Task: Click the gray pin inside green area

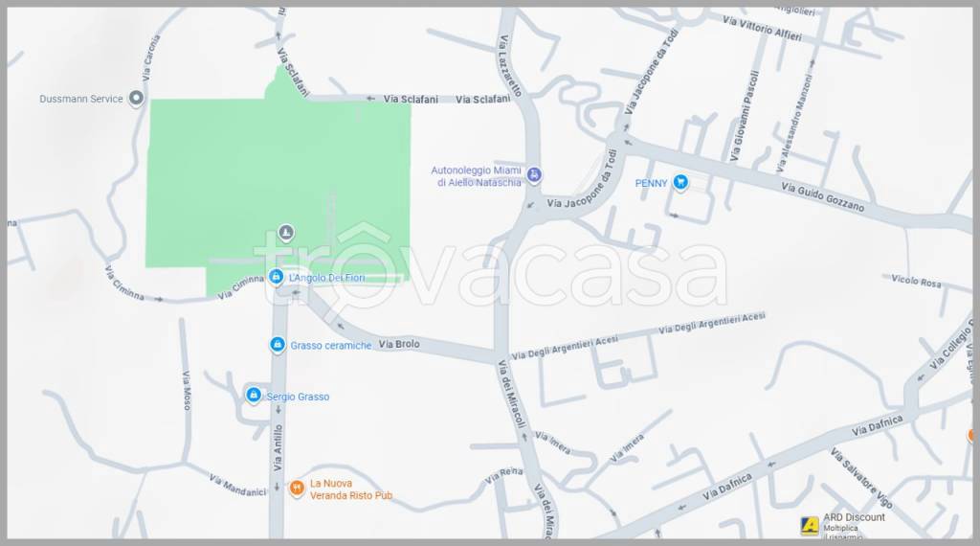Action: click(285, 233)
